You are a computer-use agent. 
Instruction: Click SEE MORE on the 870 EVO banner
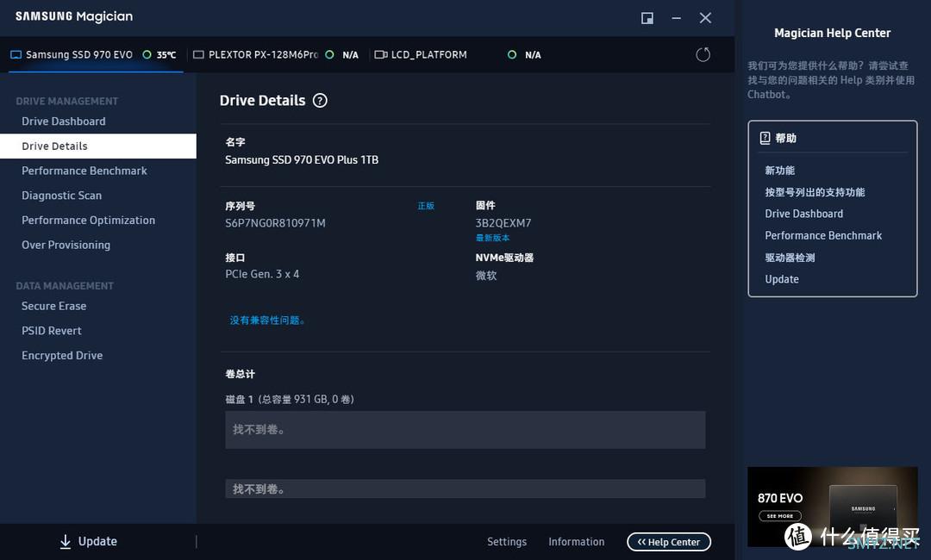pyautogui.click(x=779, y=516)
